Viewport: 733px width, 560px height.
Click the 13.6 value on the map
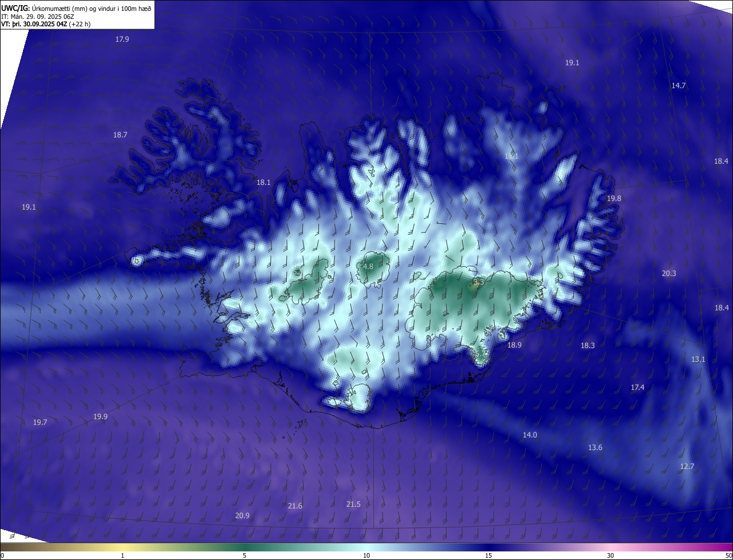[595, 448]
